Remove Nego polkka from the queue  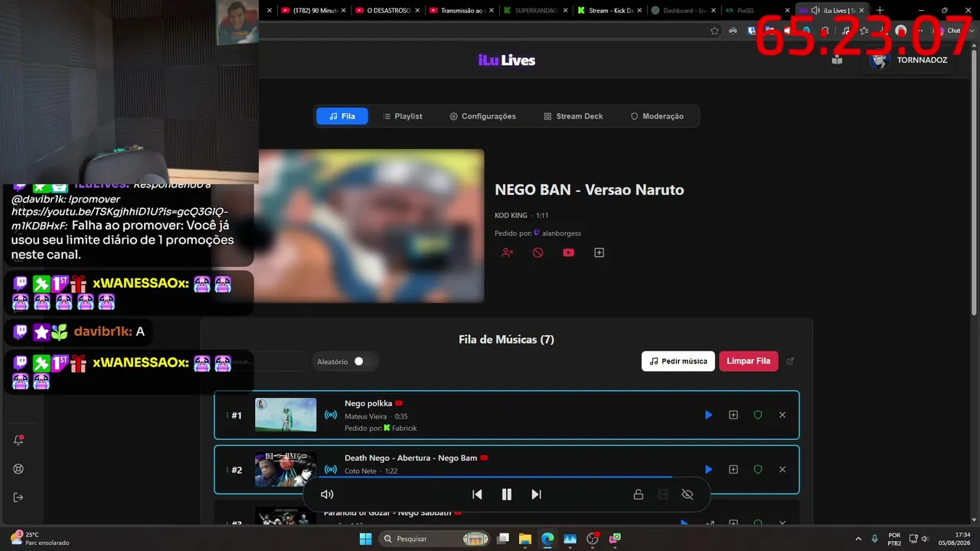point(782,415)
